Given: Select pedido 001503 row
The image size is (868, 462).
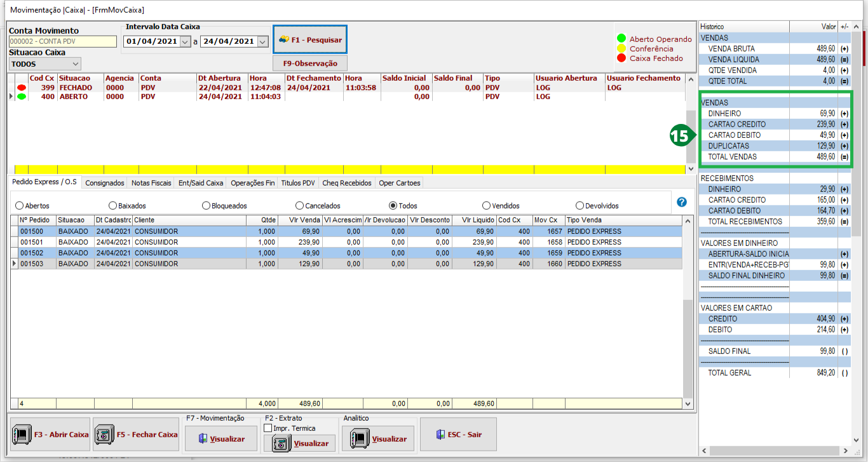Looking at the screenshot, I should point(347,264).
